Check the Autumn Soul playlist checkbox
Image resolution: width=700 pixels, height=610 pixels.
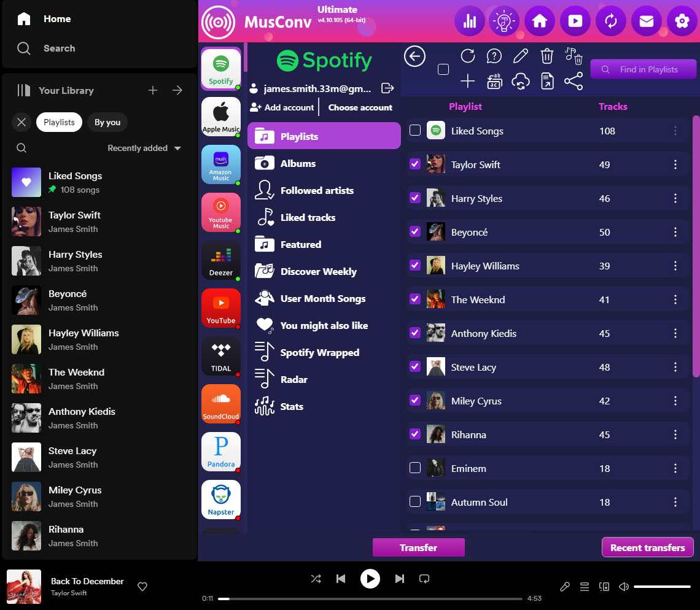[414, 501]
